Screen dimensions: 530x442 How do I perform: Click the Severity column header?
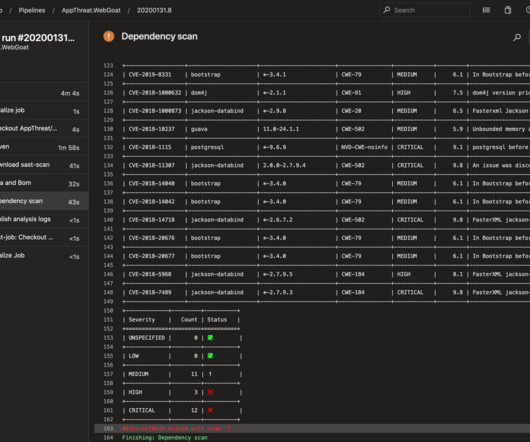[142, 320]
